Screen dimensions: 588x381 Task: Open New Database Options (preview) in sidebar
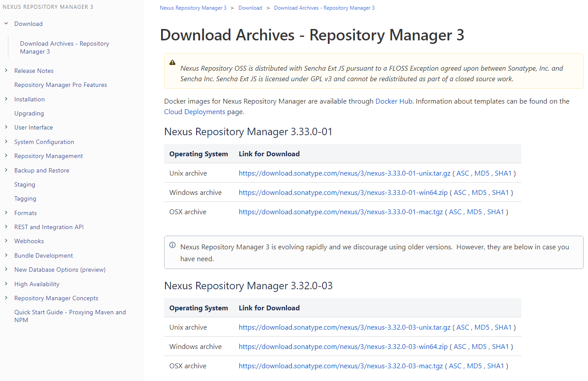pyautogui.click(x=60, y=270)
